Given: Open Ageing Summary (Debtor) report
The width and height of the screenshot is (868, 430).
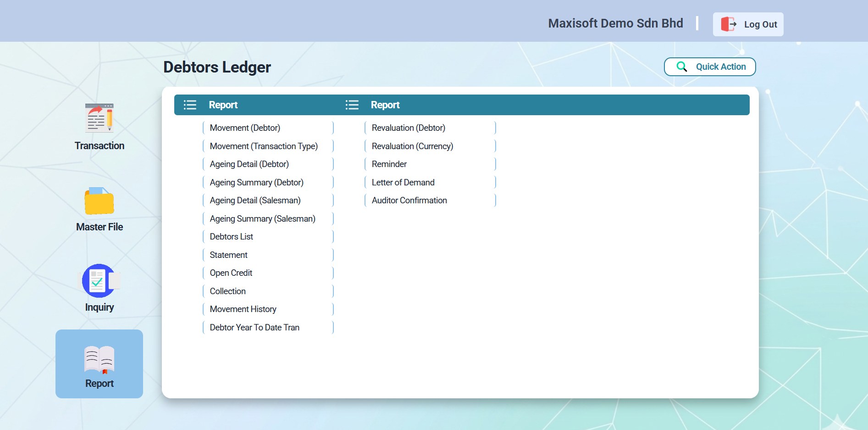Looking at the screenshot, I should [x=268, y=182].
